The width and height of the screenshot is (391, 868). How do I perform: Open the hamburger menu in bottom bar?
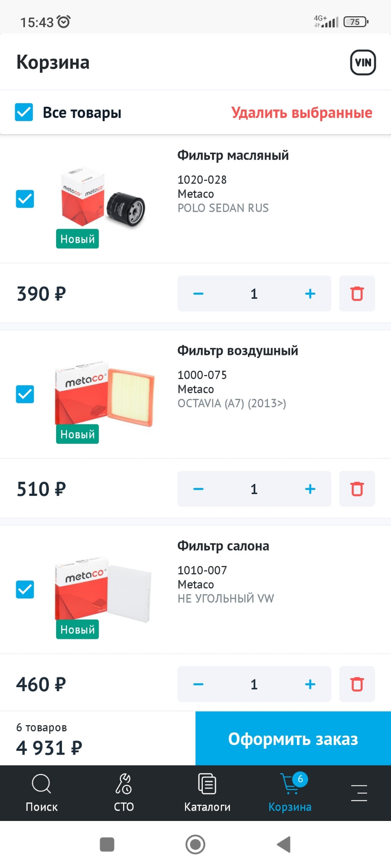(x=359, y=793)
